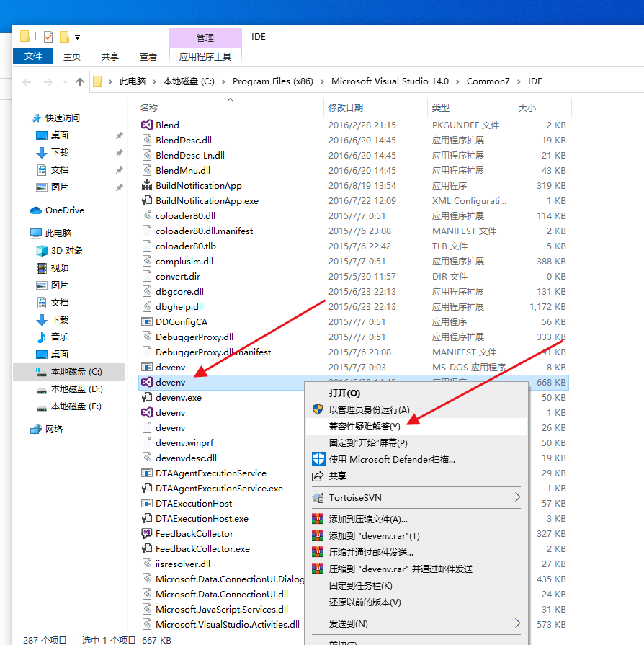This screenshot has height=645, width=644.
Task: Sort by the 修改日期 column header
Action: pyautogui.click(x=375, y=108)
